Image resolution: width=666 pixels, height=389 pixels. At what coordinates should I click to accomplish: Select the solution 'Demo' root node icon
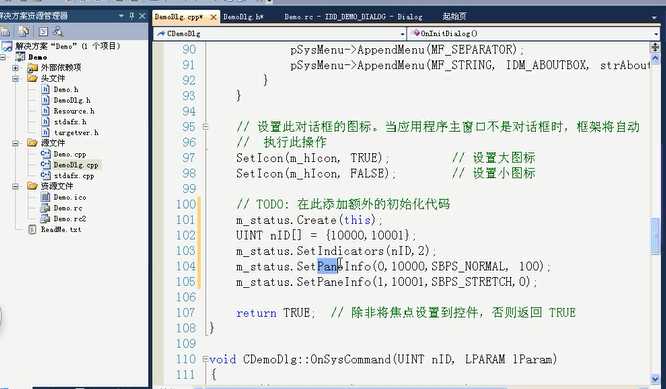coord(6,46)
